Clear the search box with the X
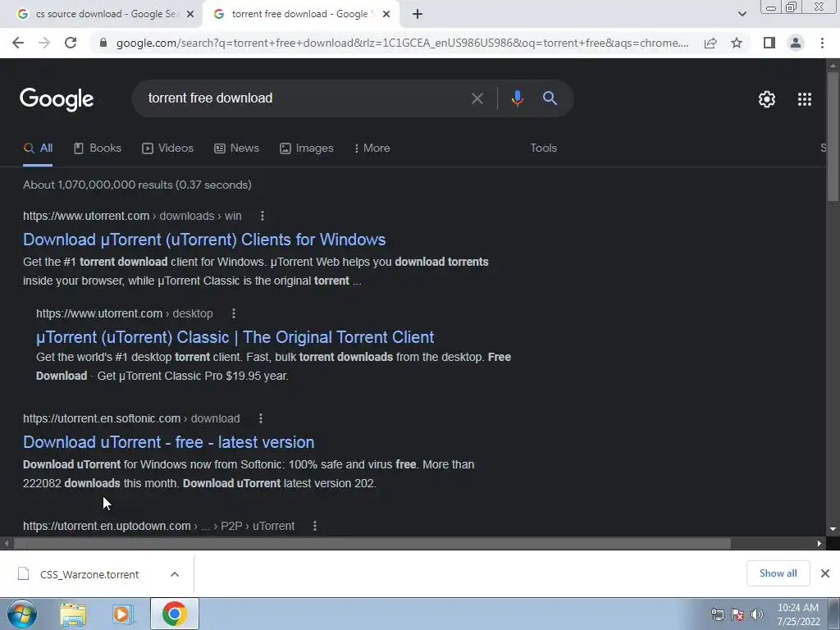 tap(477, 98)
